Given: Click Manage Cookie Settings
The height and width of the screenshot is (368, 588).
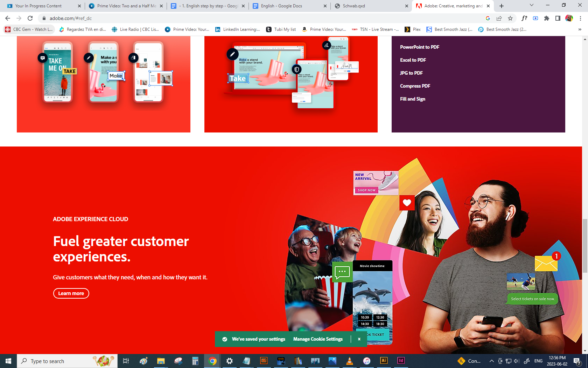Looking at the screenshot, I should point(318,339).
